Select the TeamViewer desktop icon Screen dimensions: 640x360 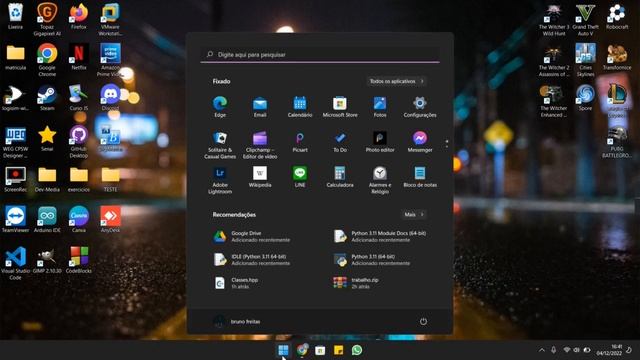(x=16, y=219)
